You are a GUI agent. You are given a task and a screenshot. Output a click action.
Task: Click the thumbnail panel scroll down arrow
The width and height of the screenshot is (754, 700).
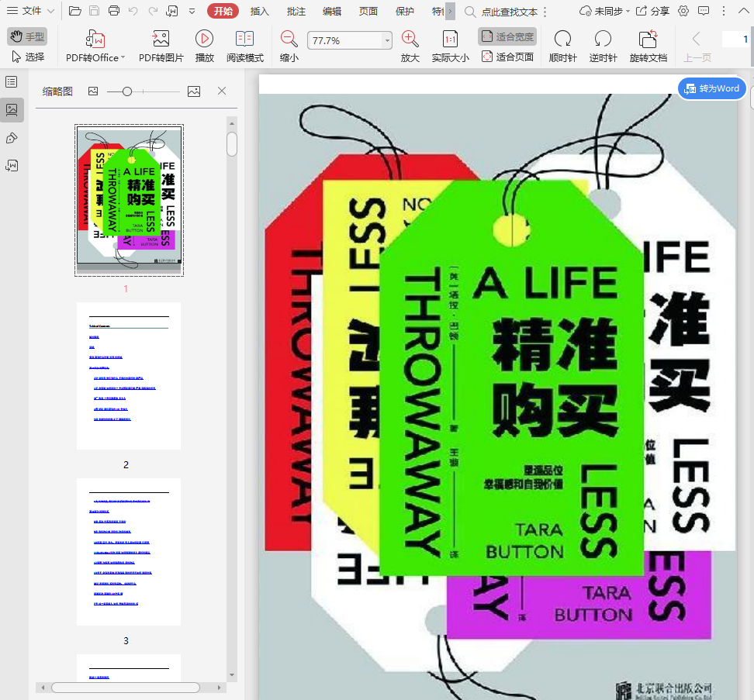click(x=232, y=675)
